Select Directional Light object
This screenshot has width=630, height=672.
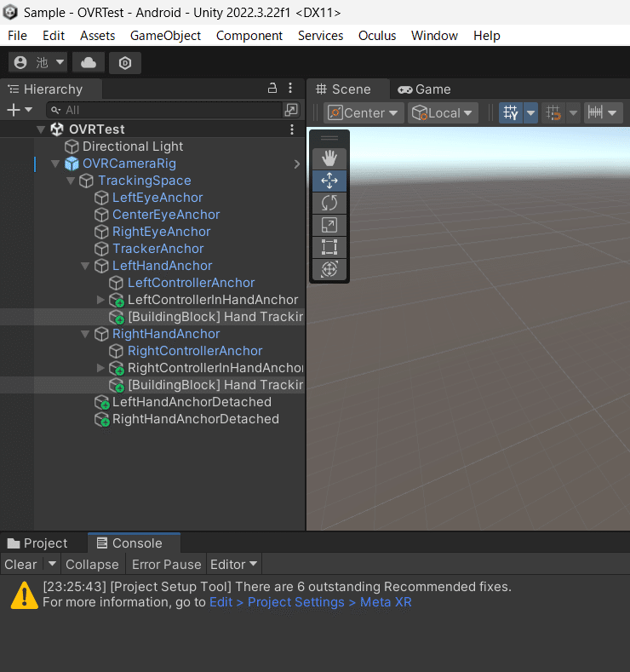click(x=133, y=146)
